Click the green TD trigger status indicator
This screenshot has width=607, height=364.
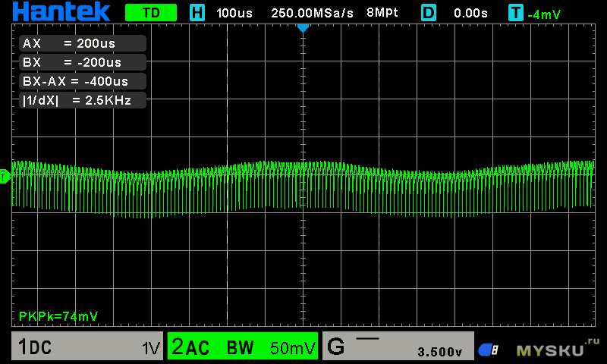(x=151, y=13)
